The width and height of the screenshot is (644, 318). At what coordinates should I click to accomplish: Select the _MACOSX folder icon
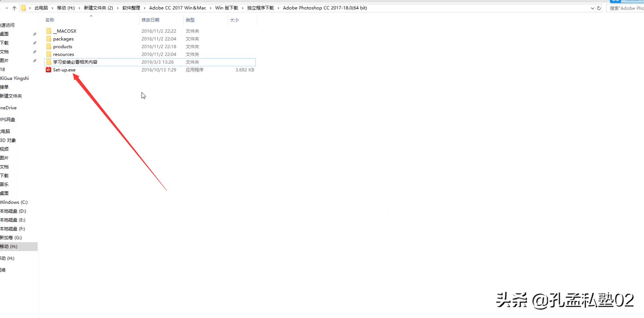(x=49, y=31)
